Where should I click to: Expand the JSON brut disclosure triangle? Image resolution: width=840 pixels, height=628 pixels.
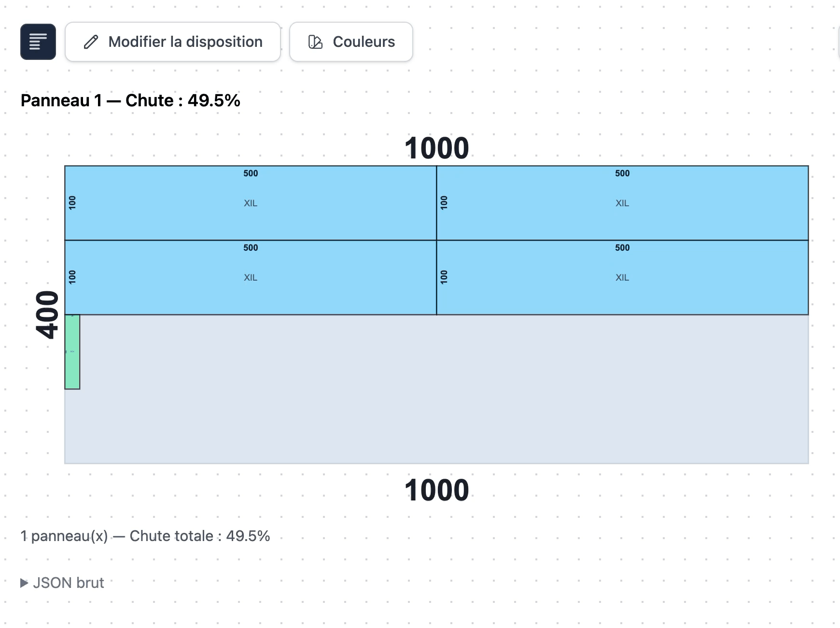24,583
